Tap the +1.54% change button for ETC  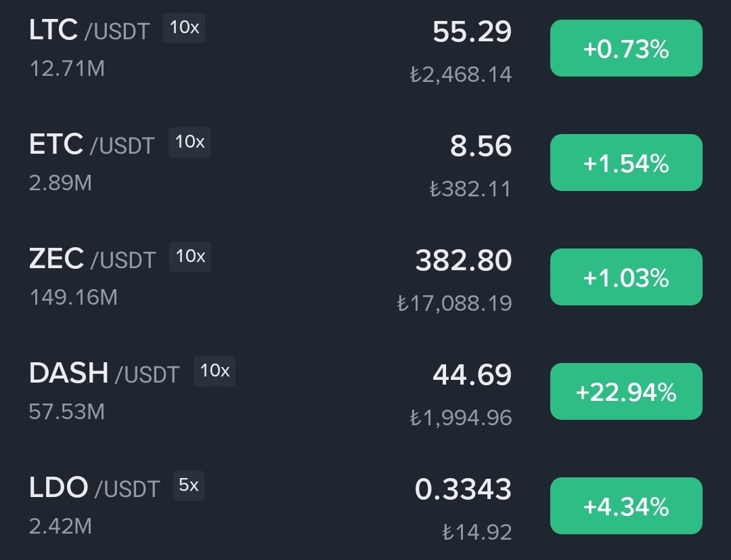[x=625, y=163]
